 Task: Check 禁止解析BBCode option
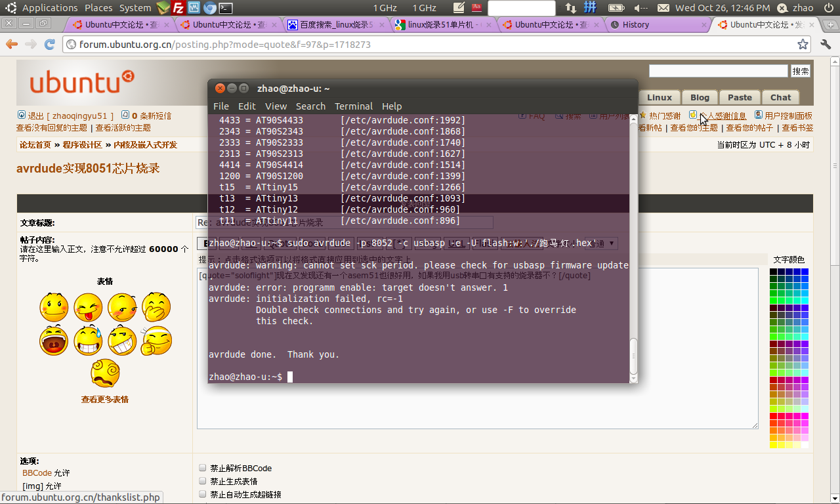click(203, 468)
